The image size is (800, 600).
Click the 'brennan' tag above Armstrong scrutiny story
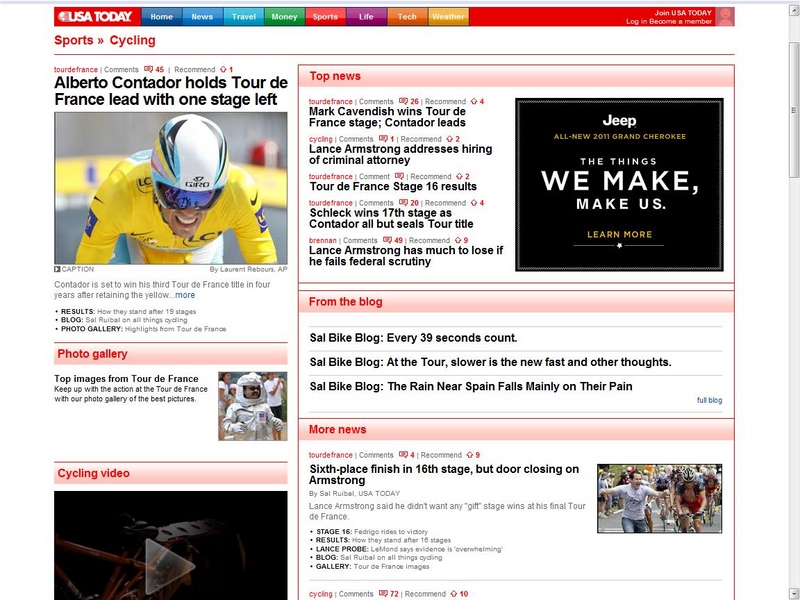click(x=322, y=240)
